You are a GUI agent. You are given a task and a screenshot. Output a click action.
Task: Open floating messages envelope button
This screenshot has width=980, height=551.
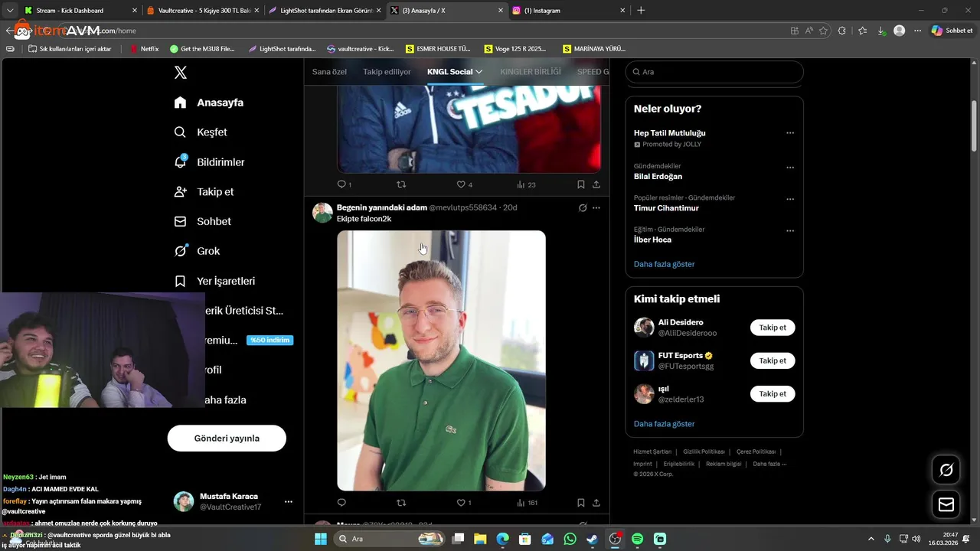(x=946, y=505)
